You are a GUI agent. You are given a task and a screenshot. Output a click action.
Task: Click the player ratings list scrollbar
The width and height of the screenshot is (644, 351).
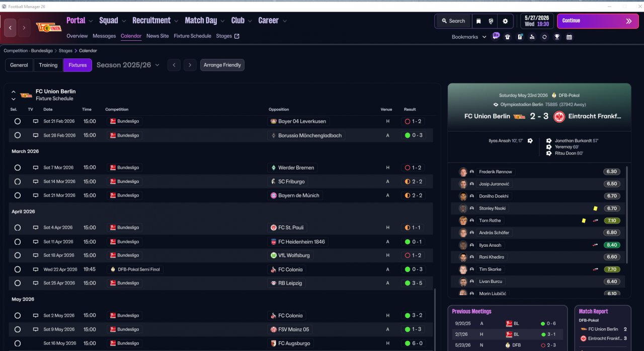tap(627, 215)
